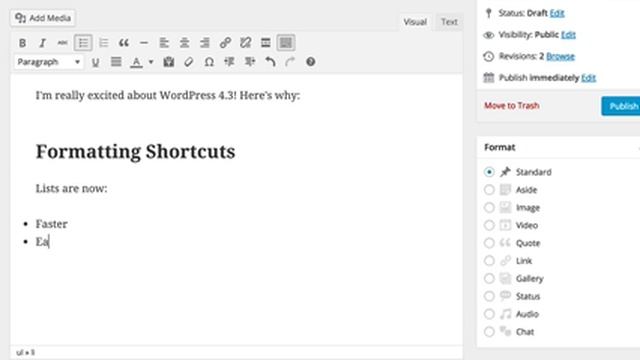The width and height of the screenshot is (640, 360).
Task: Toggle the bulleted list button
Action: (x=83, y=42)
